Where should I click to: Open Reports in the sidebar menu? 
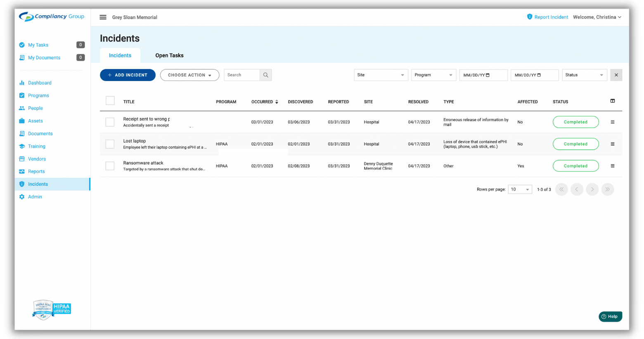click(x=36, y=172)
